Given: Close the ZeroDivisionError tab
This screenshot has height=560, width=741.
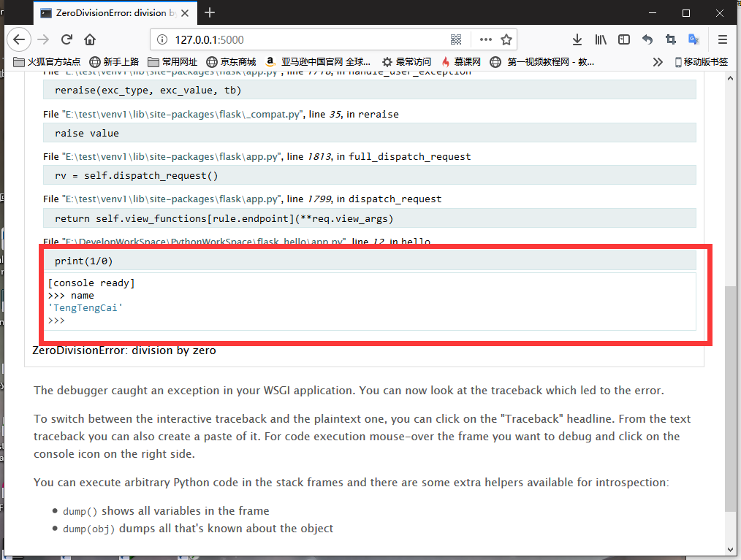Looking at the screenshot, I should 185,13.
